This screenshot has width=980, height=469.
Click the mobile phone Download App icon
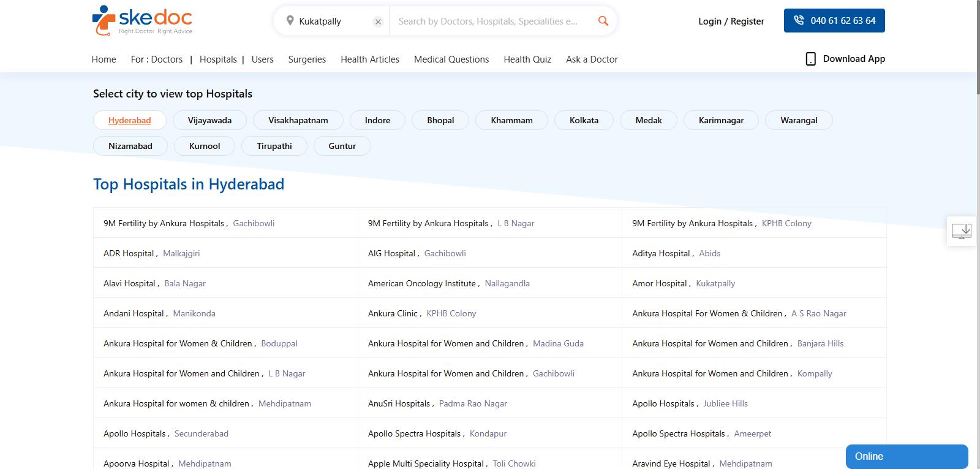coord(810,59)
